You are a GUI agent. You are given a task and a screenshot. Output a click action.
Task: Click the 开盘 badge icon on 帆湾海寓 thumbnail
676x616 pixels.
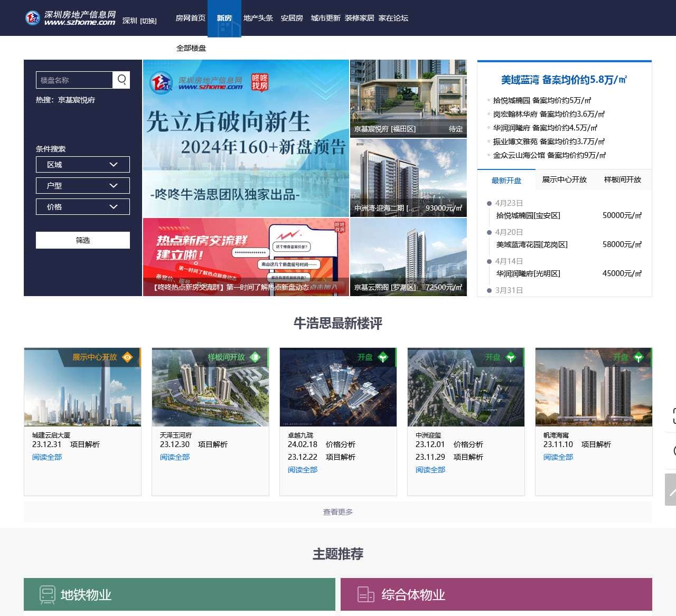tap(638, 357)
